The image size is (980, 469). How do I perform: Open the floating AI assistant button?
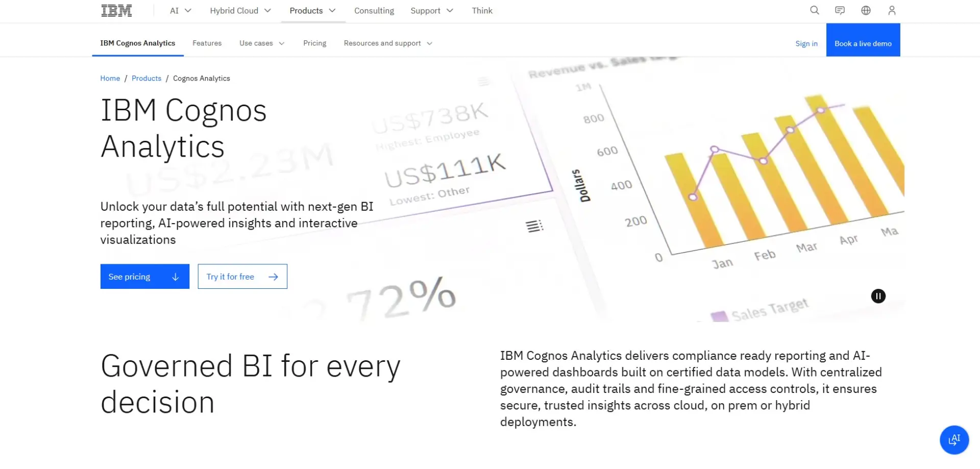pyautogui.click(x=954, y=440)
